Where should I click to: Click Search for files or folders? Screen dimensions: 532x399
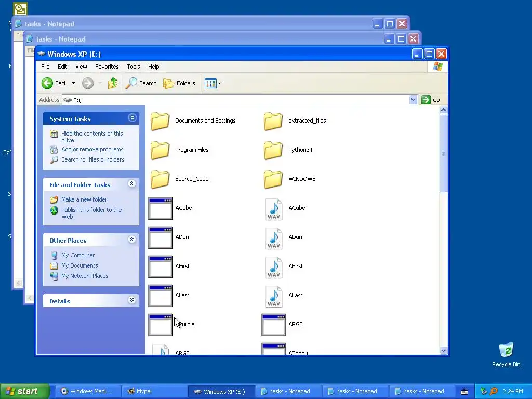[92, 159]
